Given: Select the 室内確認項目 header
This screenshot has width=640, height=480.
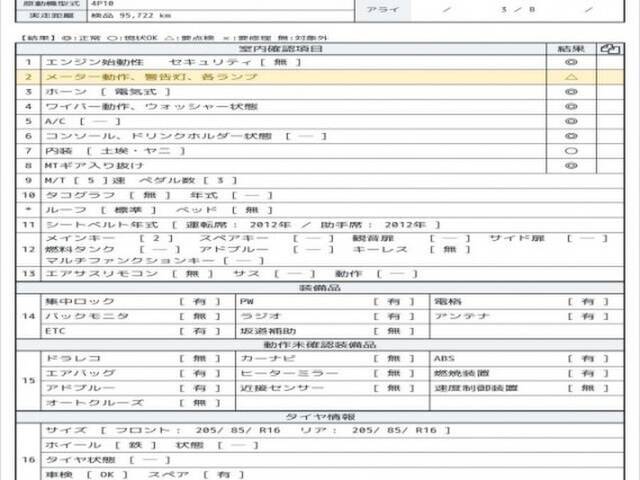Looking at the screenshot, I should 281,49.
